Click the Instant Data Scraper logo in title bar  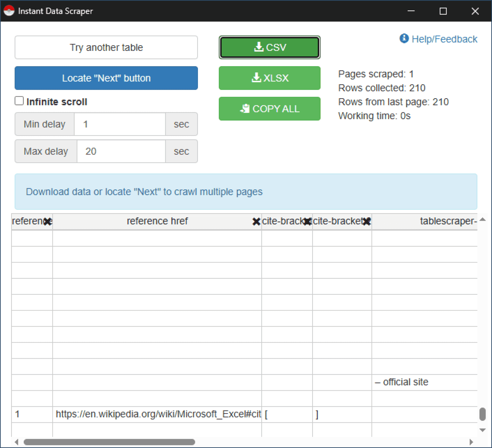point(9,11)
